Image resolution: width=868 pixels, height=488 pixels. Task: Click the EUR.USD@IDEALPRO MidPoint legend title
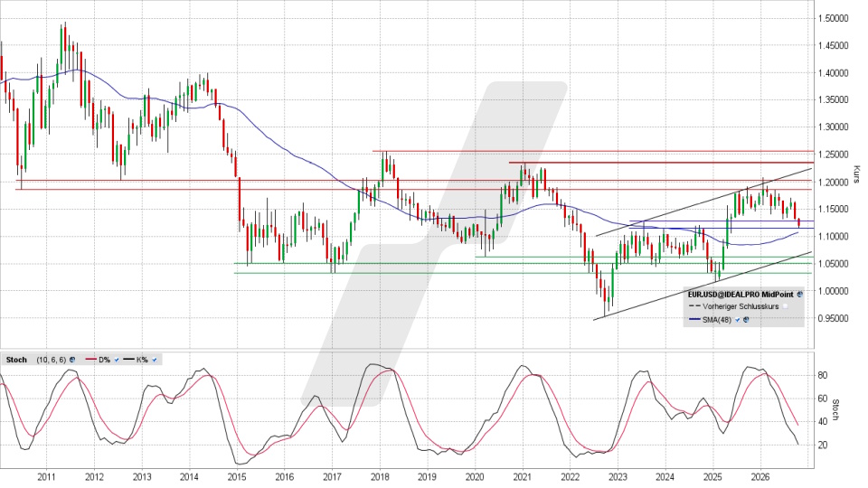point(741,295)
